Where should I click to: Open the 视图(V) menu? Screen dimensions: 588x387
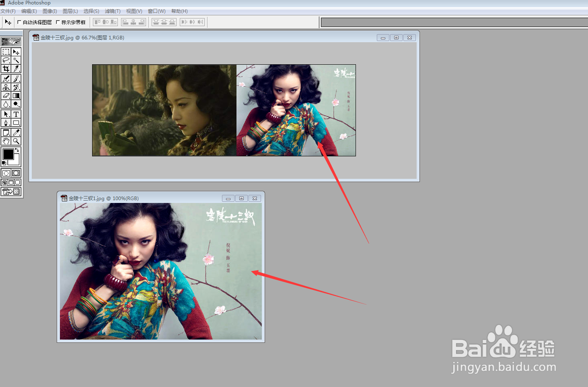tap(134, 11)
